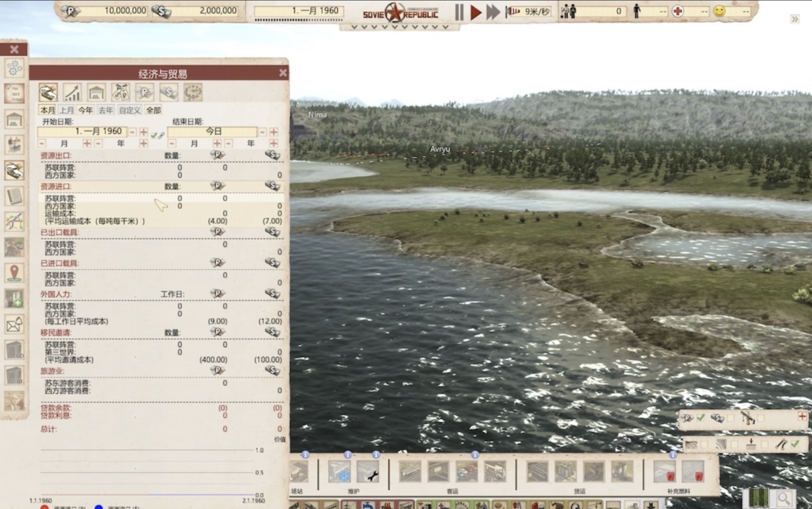Click the red map pin icon in sidebar
The width and height of the screenshot is (812, 509).
(x=14, y=273)
